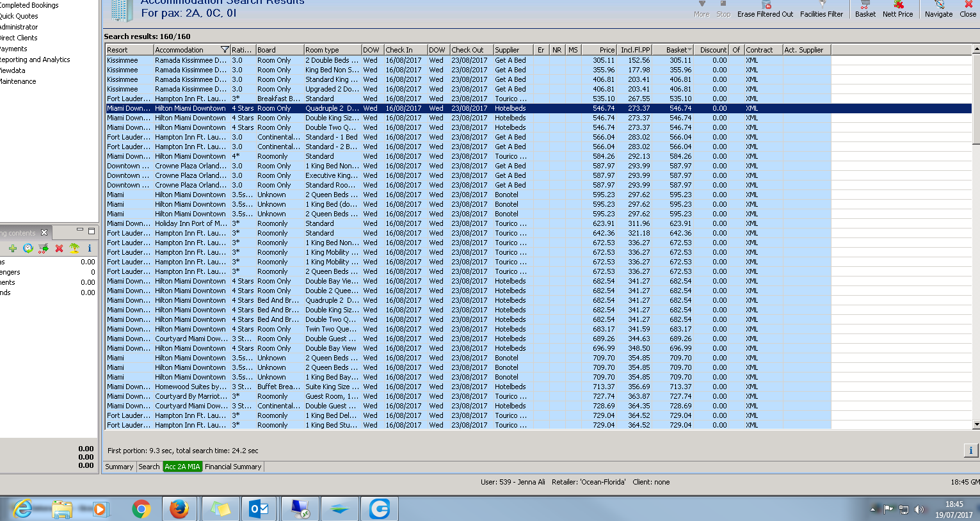Click the Supplier column header
Screen dimensions: 980x521
513,50
